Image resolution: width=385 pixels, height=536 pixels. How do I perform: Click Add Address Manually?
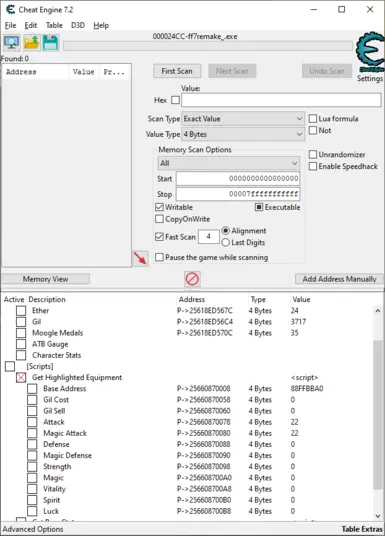[x=339, y=279]
